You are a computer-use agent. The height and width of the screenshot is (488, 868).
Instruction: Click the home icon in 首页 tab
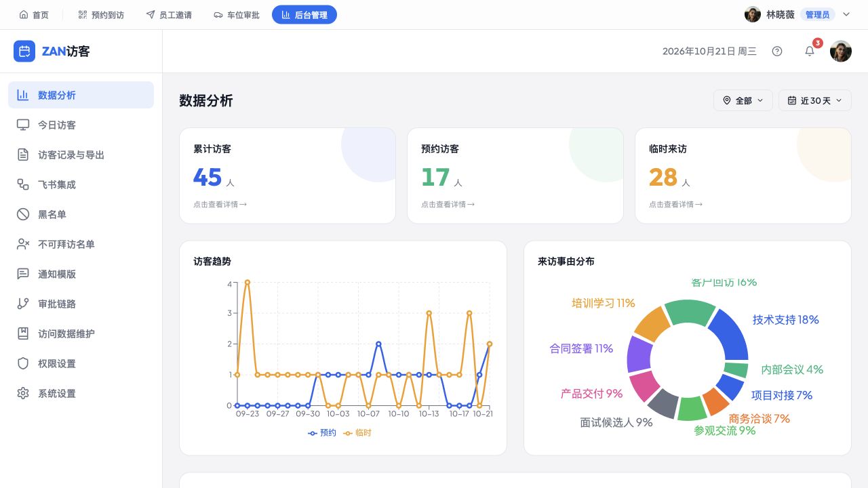click(x=24, y=14)
